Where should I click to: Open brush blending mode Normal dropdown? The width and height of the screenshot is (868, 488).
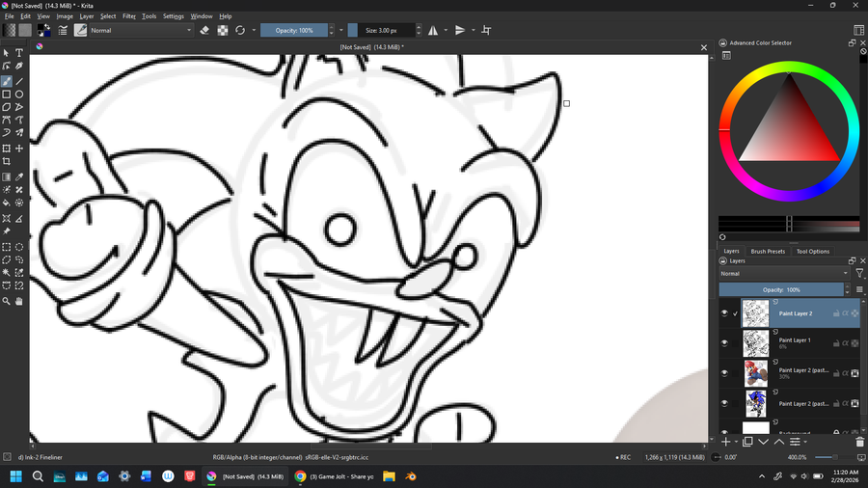click(141, 31)
